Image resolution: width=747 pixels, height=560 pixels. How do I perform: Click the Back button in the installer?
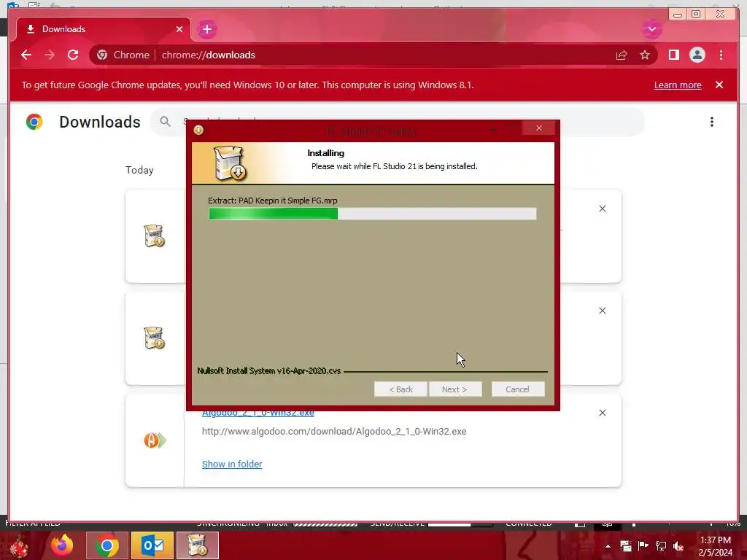tap(400, 389)
